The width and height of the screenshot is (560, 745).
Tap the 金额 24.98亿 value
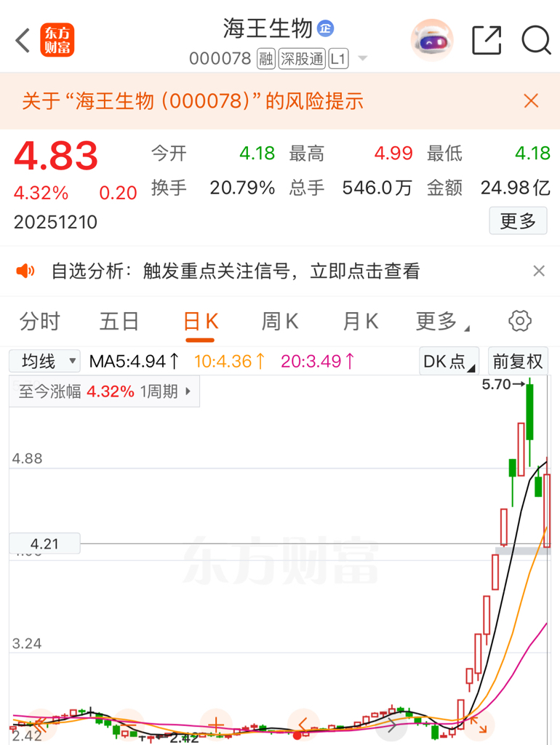pos(516,188)
